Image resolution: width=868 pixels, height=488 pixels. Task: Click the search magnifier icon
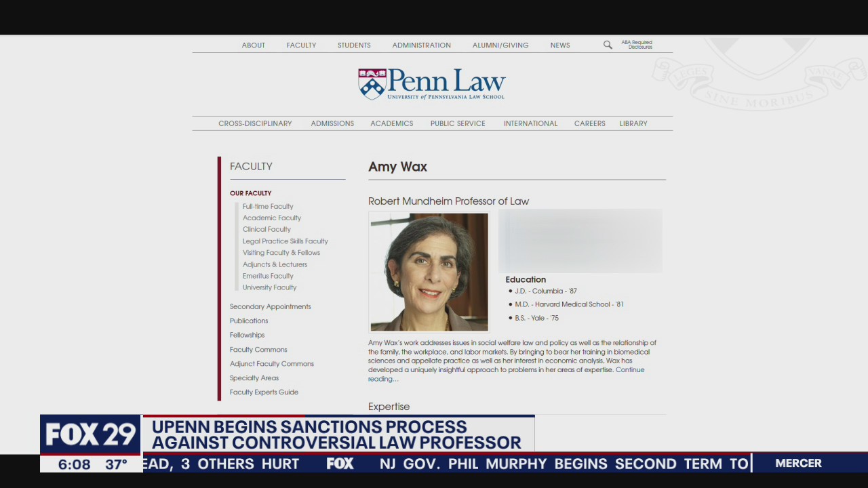click(608, 45)
